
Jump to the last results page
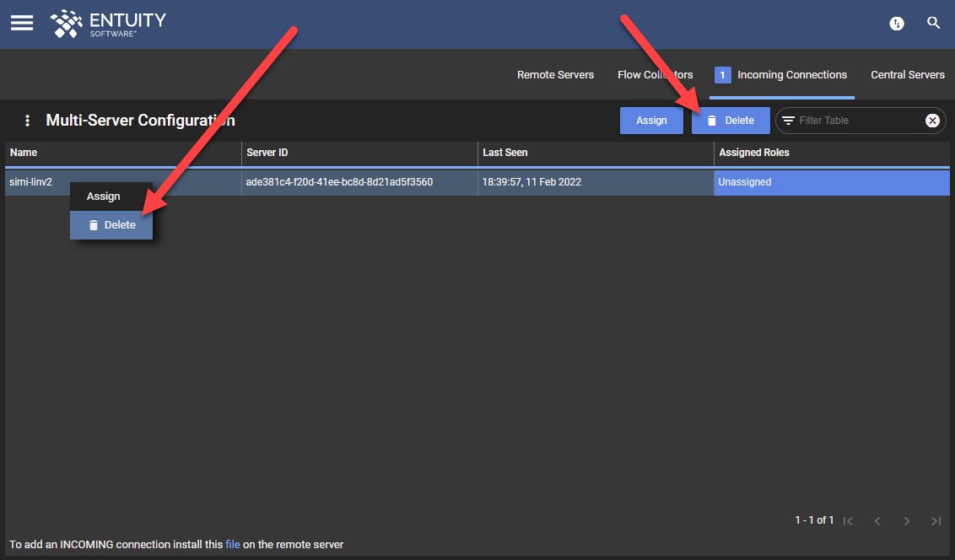pos(936,520)
